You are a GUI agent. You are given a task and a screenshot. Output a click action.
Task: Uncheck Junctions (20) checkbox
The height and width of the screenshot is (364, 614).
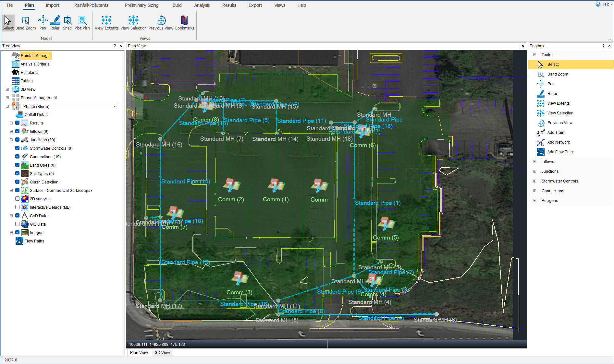click(x=18, y=140)
